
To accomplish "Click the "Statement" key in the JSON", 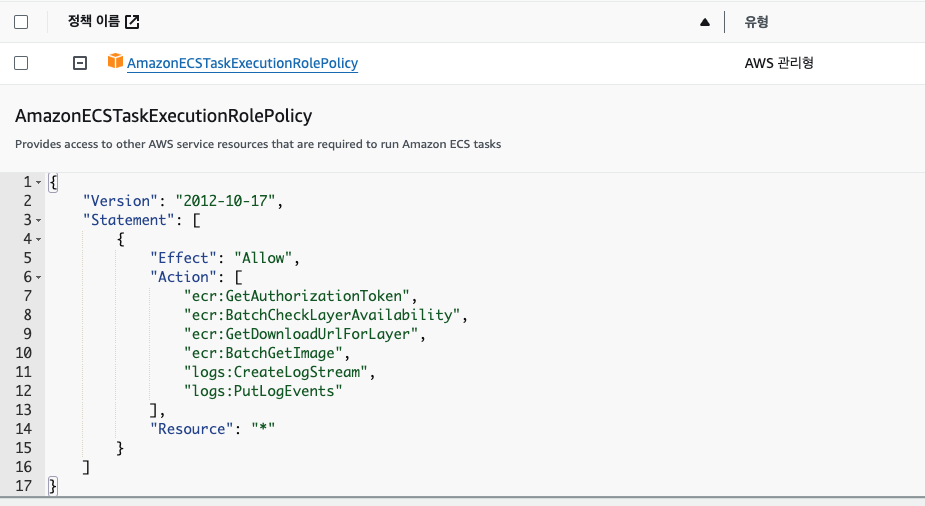I will (129, 220).
